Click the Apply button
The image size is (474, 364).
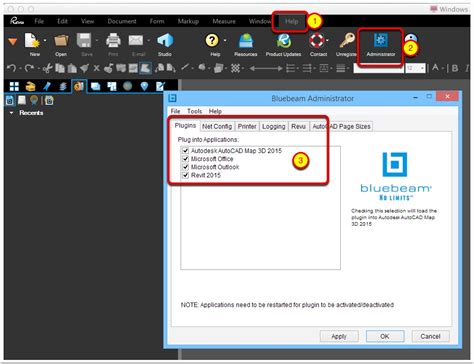coord(339,336)
